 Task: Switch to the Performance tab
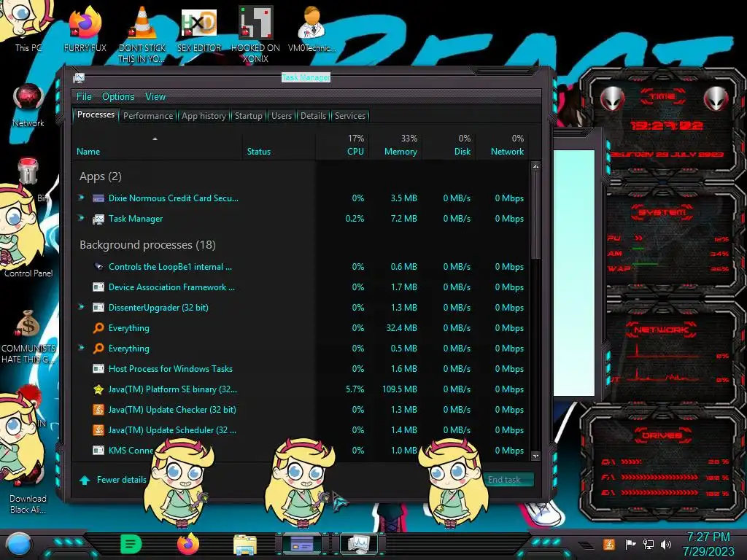pos(148,116)
